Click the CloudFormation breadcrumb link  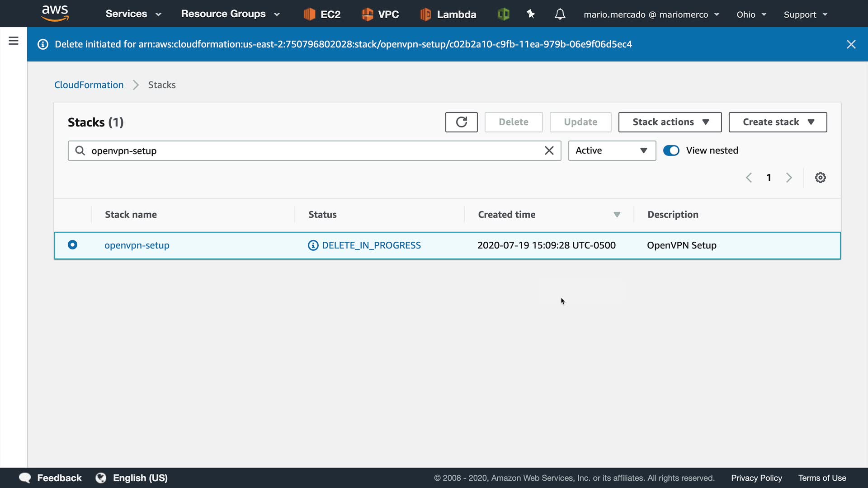tap(89, 85)
